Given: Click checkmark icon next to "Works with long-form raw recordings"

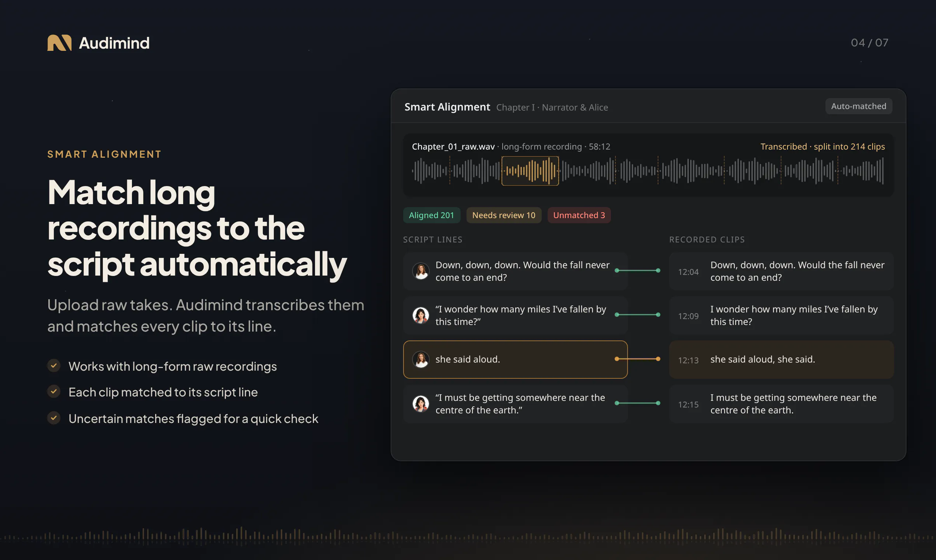Looking at the screenshot, I should (x=54, y=366).
